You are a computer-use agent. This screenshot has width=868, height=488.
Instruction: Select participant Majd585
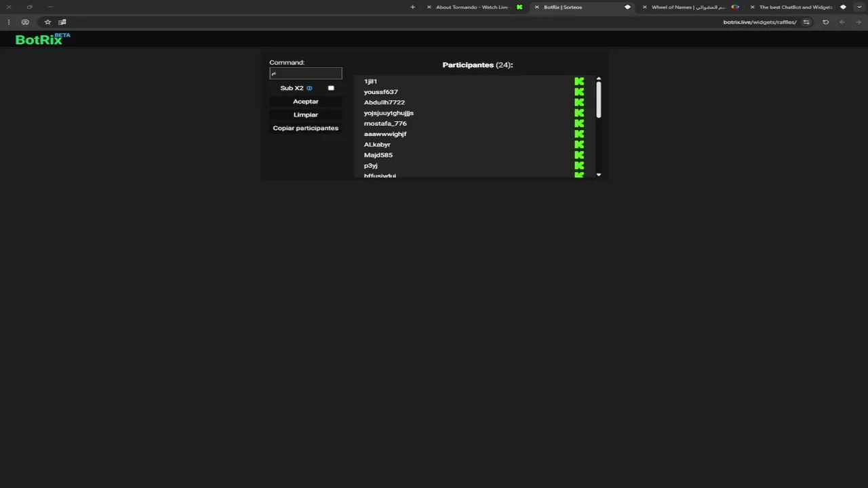click(x=378, y=155)
